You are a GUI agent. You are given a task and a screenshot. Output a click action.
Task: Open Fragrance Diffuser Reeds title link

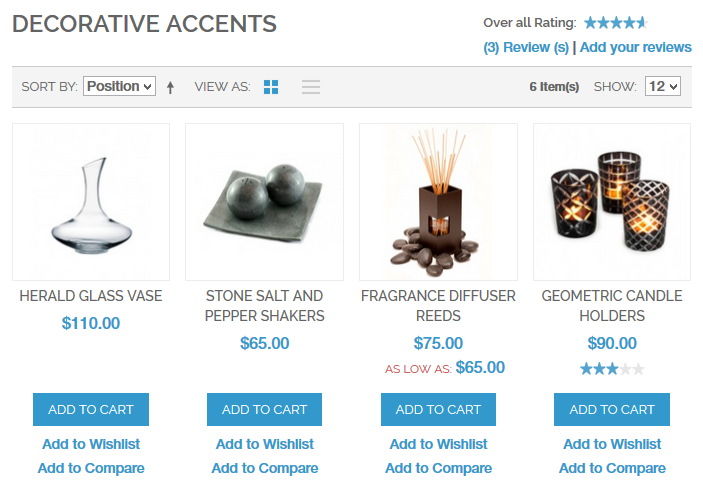[438, 306]
